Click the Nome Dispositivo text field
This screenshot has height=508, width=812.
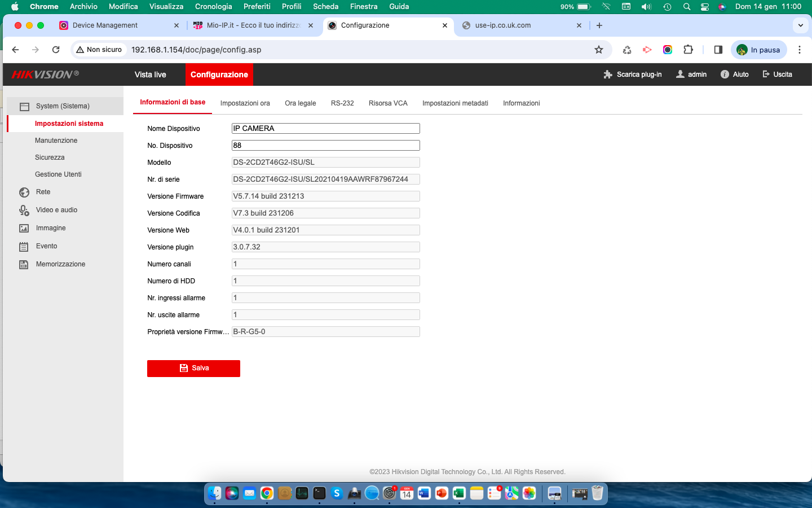click(x=325, y=129)
